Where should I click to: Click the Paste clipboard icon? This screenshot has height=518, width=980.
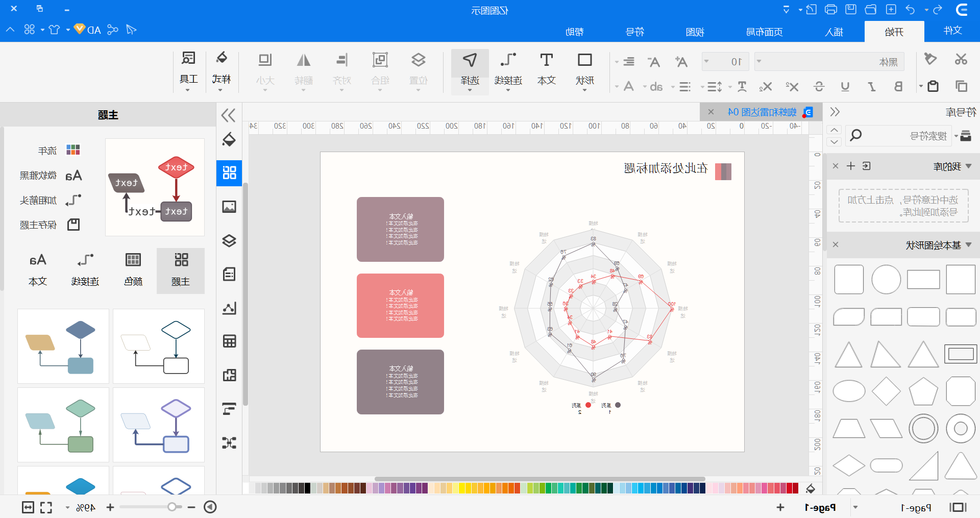coord(933,86)
